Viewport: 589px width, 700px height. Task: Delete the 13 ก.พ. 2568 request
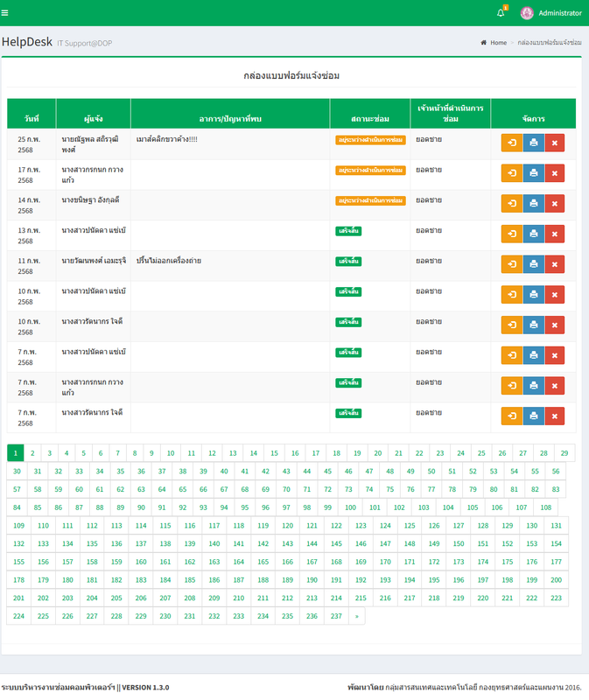point(555,234)
